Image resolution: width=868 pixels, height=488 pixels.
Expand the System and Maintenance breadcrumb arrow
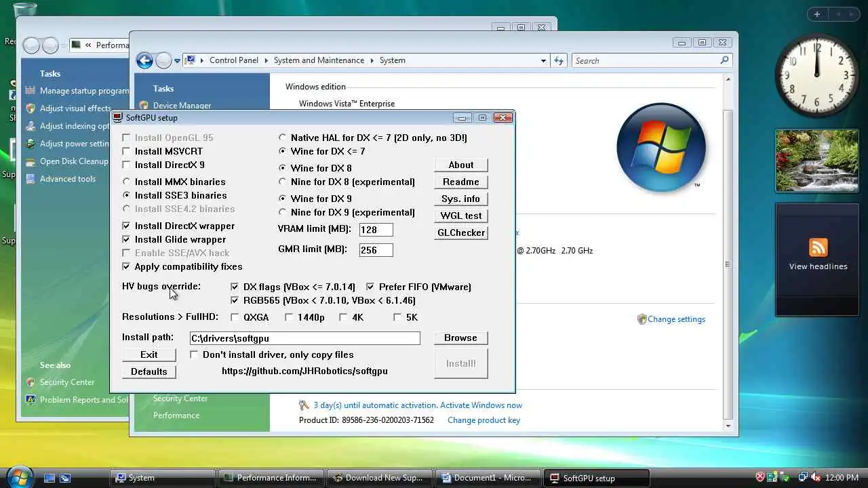point(372,60)
